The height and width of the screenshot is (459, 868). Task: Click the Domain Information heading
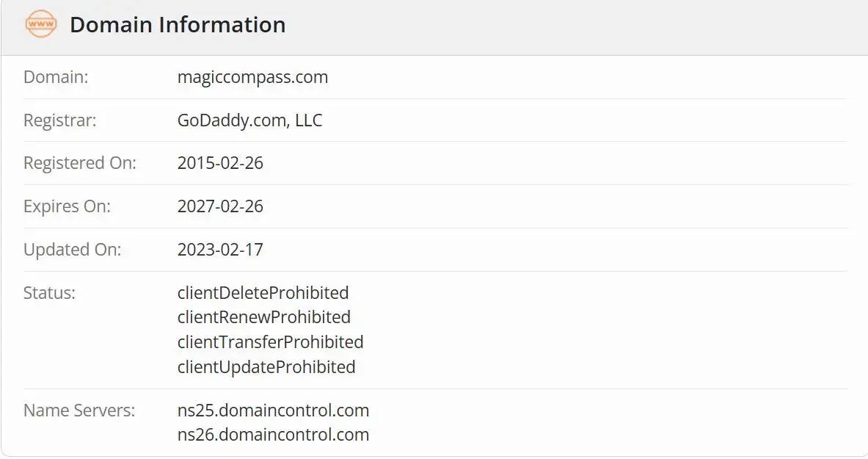[178, 25]
